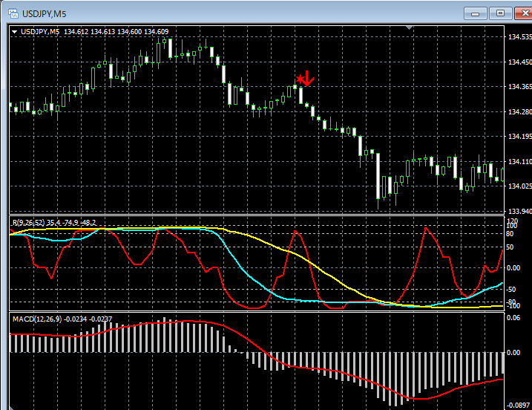532x410 pixels.
Task: Expand the USDJPY,M5 chart dropdown triangle
Action: (15, 32)
